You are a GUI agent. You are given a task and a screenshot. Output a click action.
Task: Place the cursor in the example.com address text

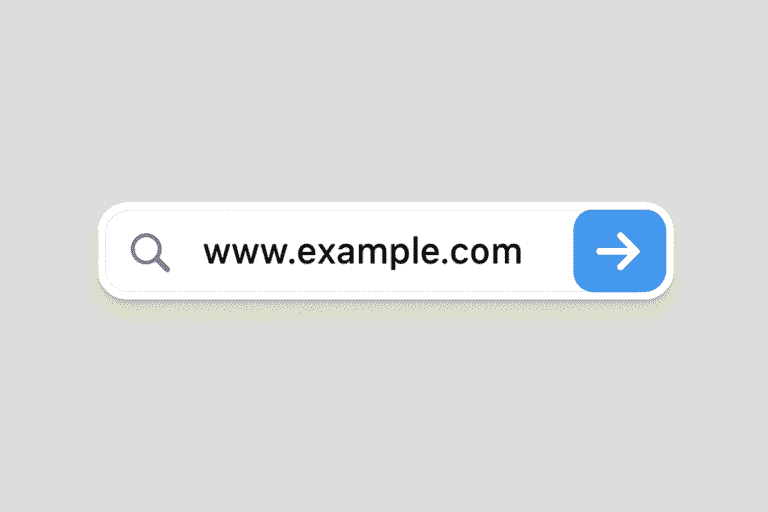(362, 252)
